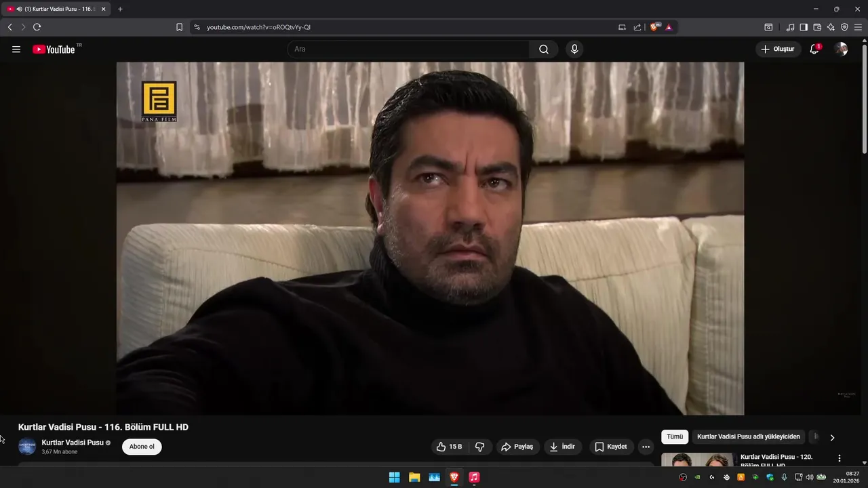Switch to Brave in the taskbar
Screen dimensions: 868x488
click(454, 477)
